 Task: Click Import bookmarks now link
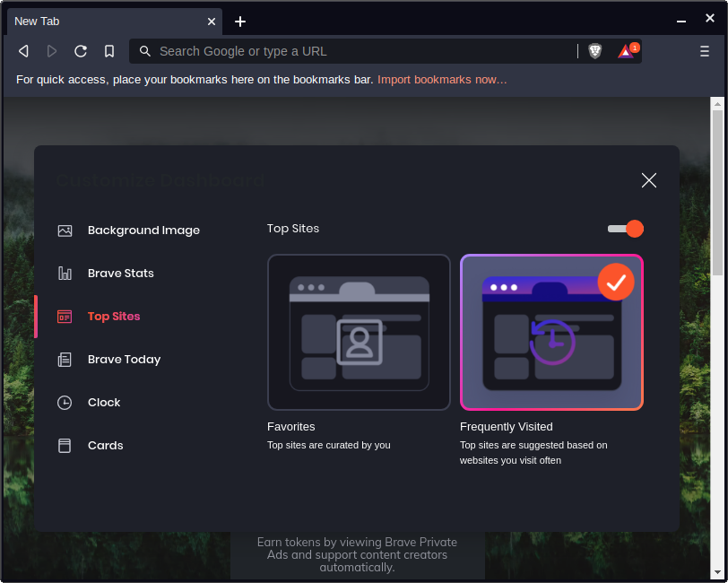point(442,80)
